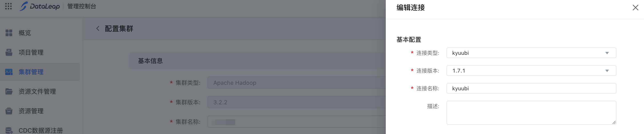
Task: Expand the 连接类型 dropdown arrow
Action: [x=607, y=53]
